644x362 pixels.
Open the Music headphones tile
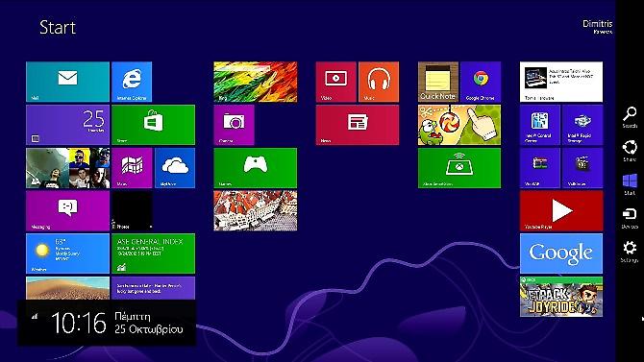click(379, 82)
